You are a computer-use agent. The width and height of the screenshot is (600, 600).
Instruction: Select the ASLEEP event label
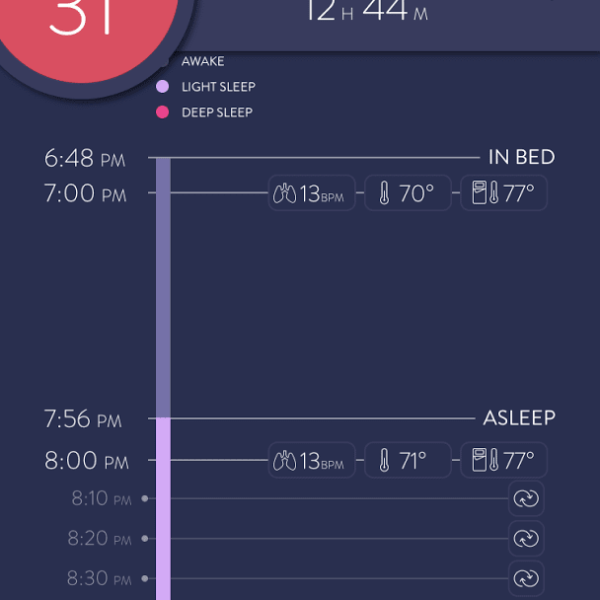point(519,418)
